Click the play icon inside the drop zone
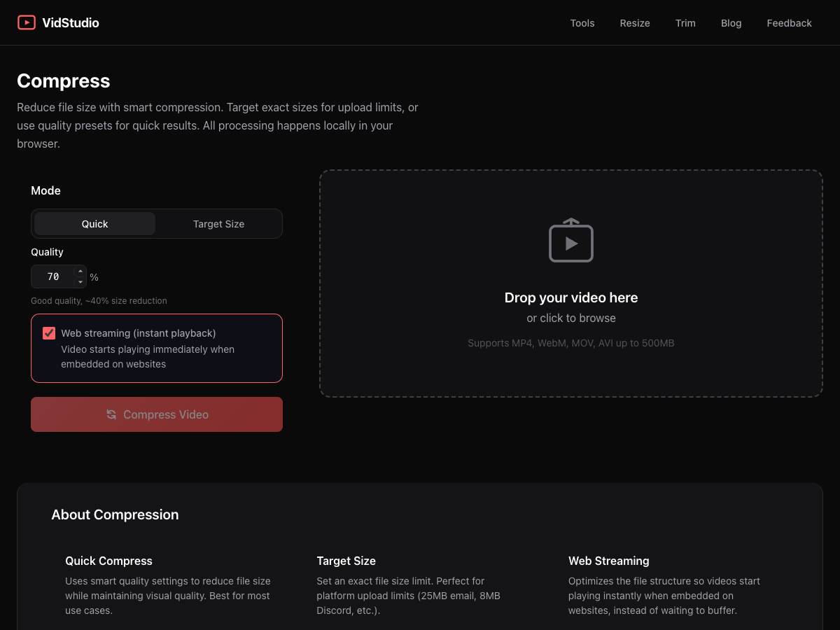The width and height of the screenshot is (840, 630). (571, 241)
